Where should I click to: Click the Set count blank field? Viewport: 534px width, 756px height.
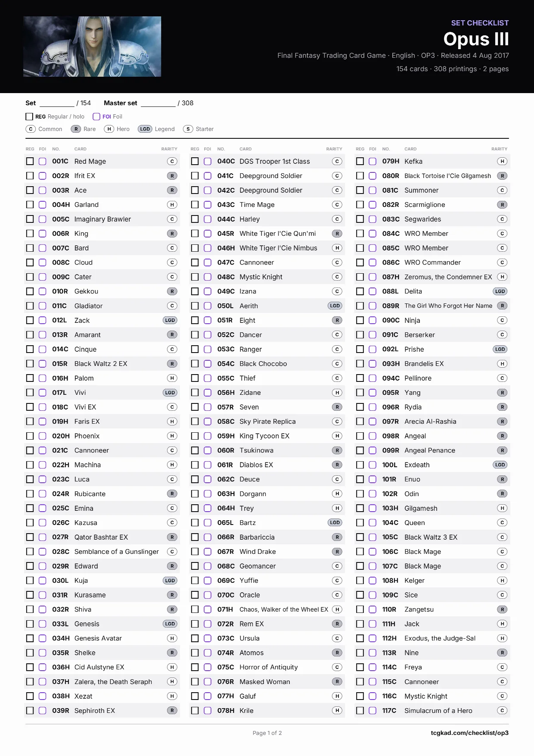(57, 103)
